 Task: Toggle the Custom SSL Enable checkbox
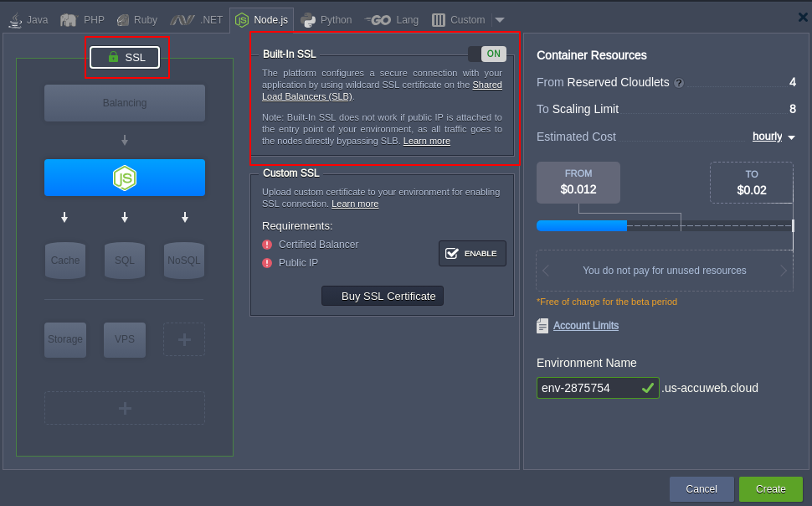coord(472,253)
